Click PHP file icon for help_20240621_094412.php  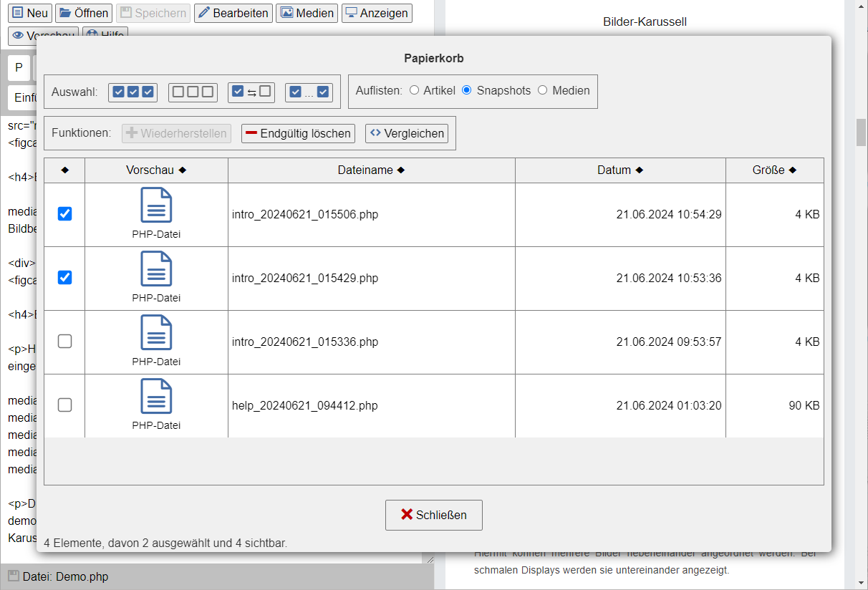click(156, 397)
